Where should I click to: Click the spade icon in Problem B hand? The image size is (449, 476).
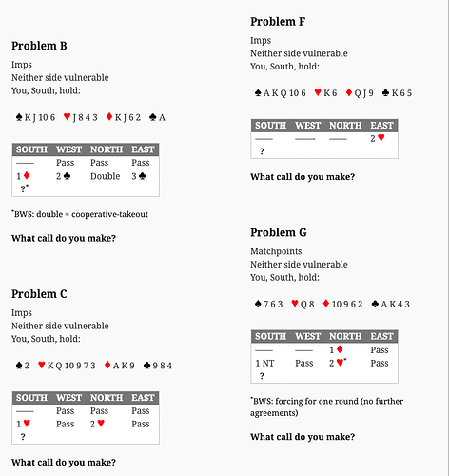coord(19,117)
